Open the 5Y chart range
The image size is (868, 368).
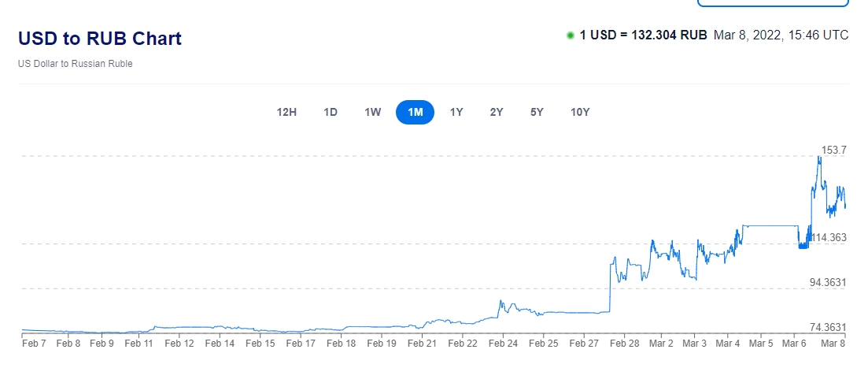[537, 112]
